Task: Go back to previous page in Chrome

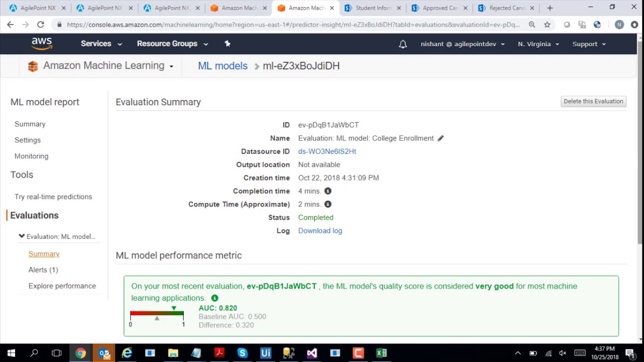Action: click(x=11, y=25)
